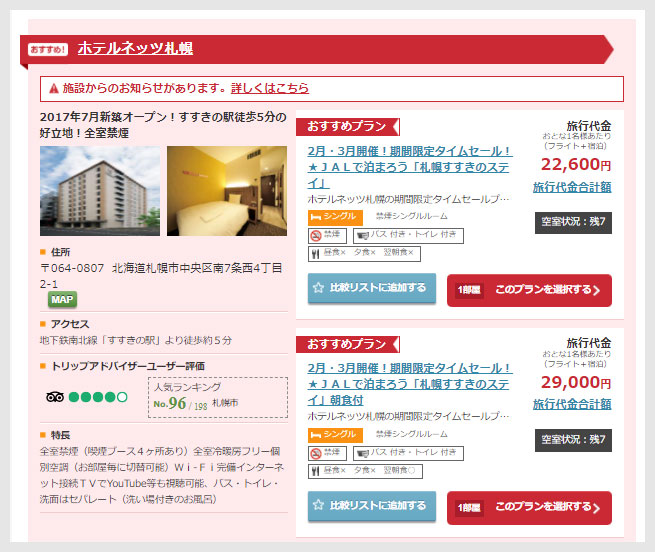Click the 1部屋 badge on second select button
Image resolution: width=655 pixels, height=552 pixels.
click(x=469, y=508)
